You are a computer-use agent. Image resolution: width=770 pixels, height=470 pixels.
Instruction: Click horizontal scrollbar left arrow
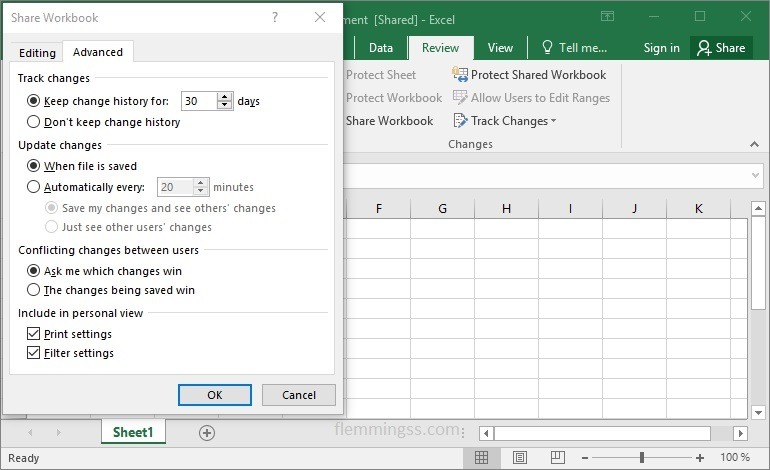pos(486,433)
